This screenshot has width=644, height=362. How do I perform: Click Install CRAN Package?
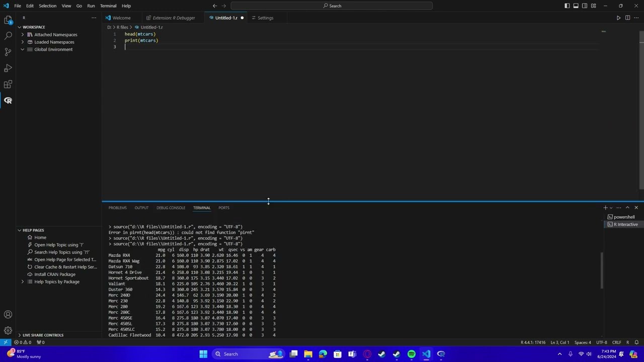click(55, 275)
